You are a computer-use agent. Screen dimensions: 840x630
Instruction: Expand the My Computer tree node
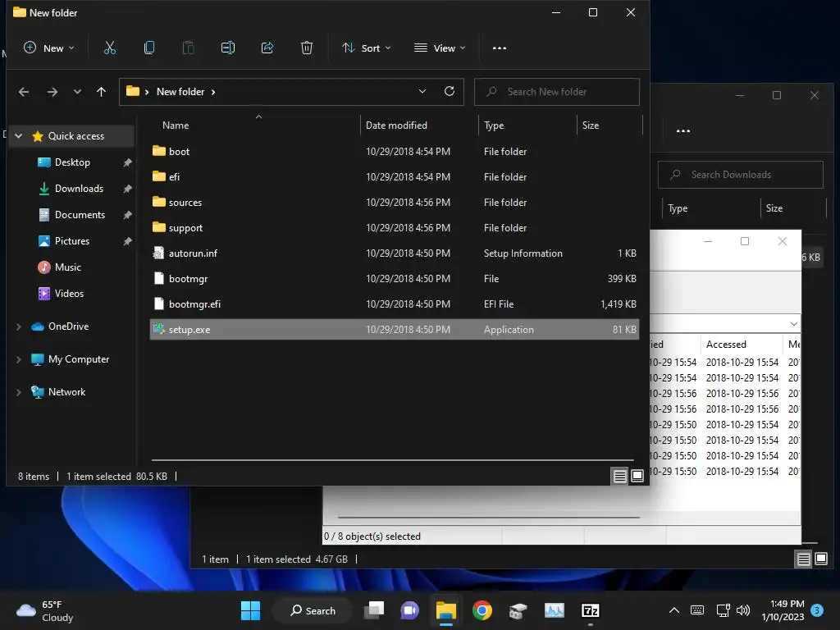(18, 359)
